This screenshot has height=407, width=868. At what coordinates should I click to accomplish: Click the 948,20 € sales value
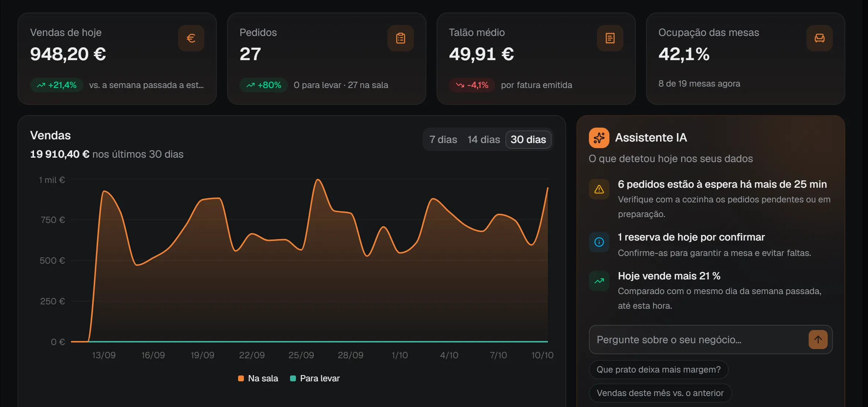tap(68, 54)
